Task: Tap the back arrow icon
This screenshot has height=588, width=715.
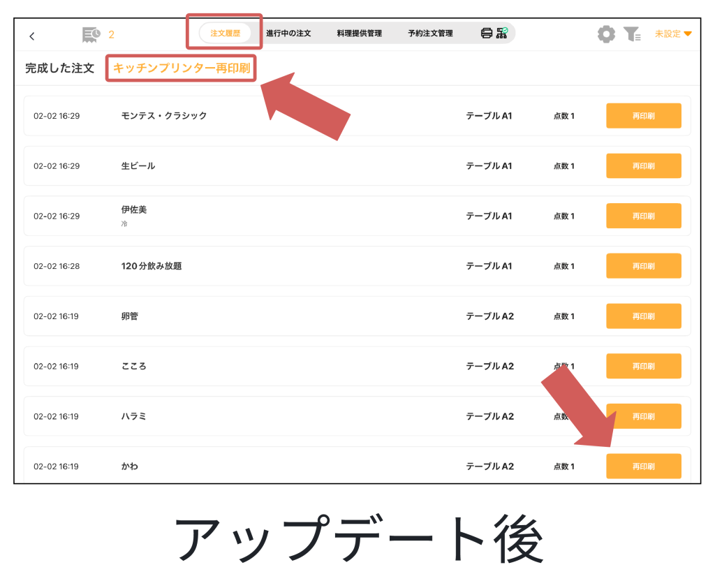Action: pyautogui.click(x=32, y=36)
